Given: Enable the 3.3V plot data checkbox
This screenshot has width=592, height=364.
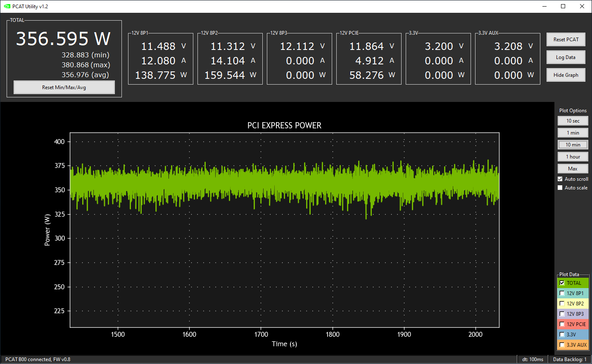Looking at the screenshot, I should point(562,335).
